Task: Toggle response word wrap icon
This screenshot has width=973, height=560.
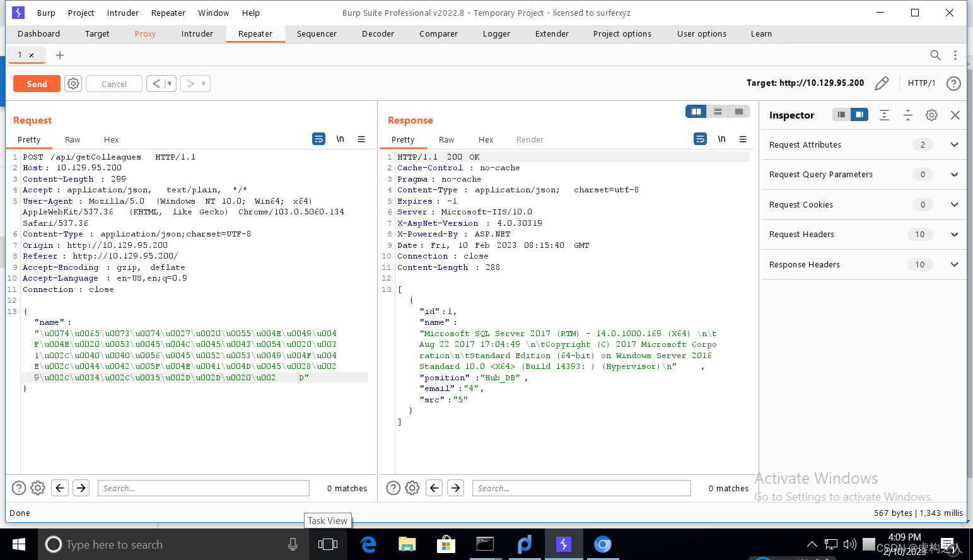Action: tap(700, 139)
